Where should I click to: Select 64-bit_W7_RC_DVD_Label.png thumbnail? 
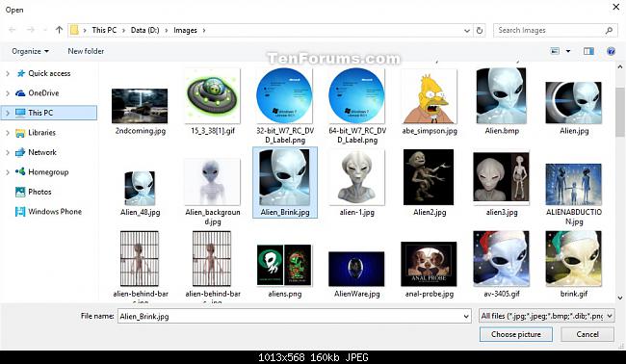[x=357, y=95]
